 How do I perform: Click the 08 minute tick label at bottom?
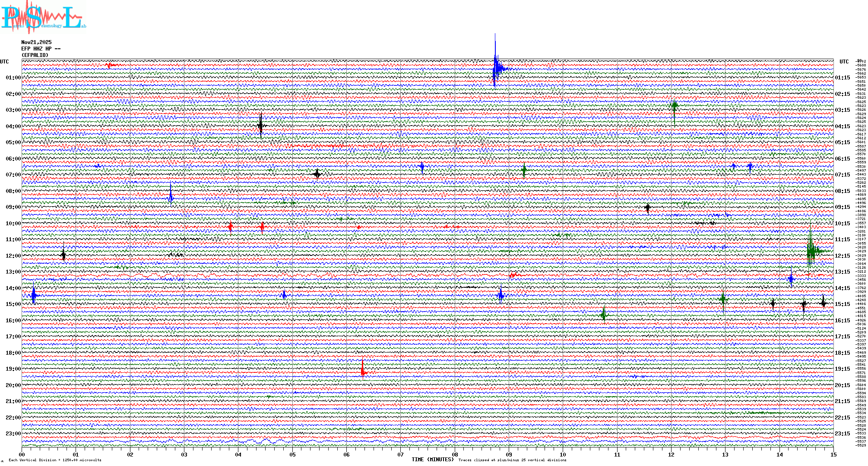point(455,454)
